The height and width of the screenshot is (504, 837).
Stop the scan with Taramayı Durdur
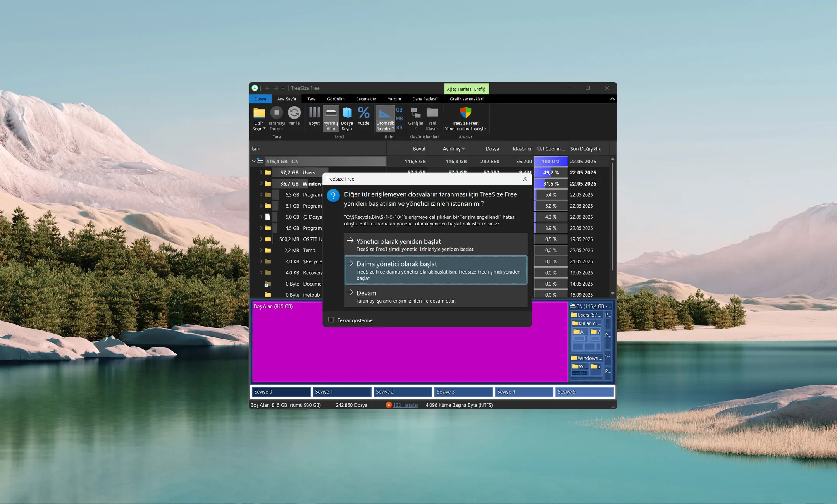tap(276, 119)
